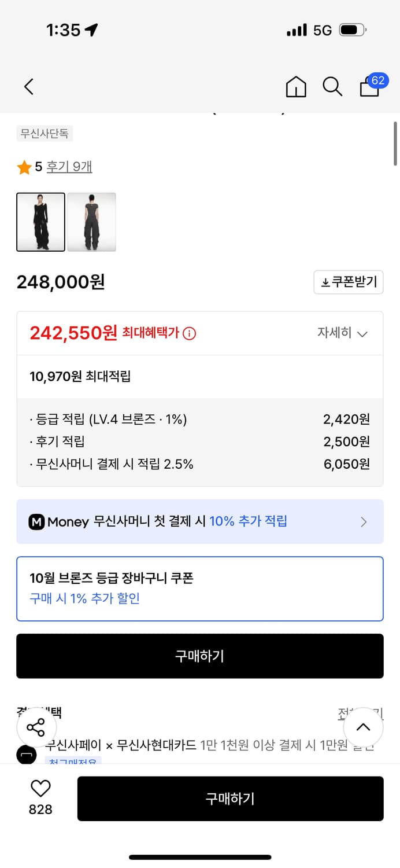Screen dimensions: 400x868
Task: Tap the yellow star rating icon
Action: point(24,167)
